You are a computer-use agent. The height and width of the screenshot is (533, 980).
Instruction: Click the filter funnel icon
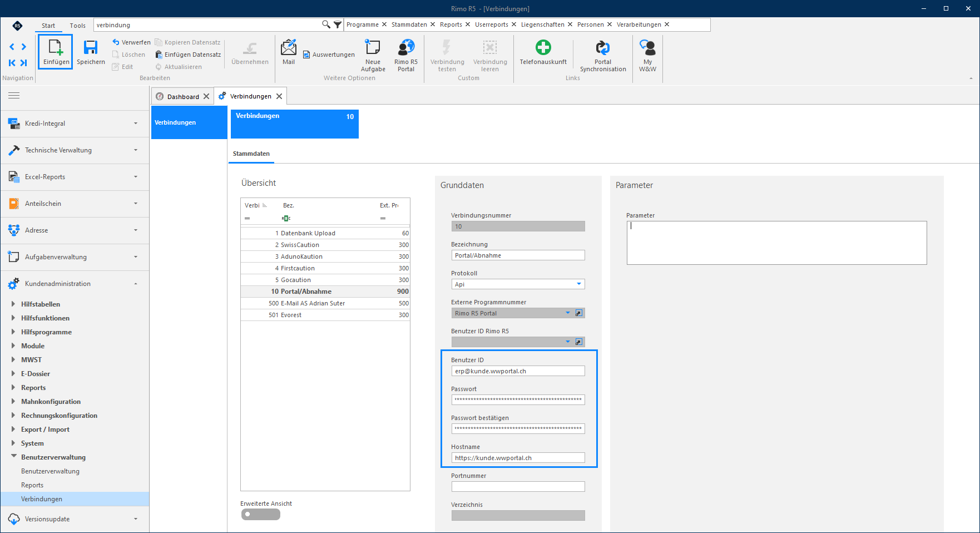coord(337,24)
